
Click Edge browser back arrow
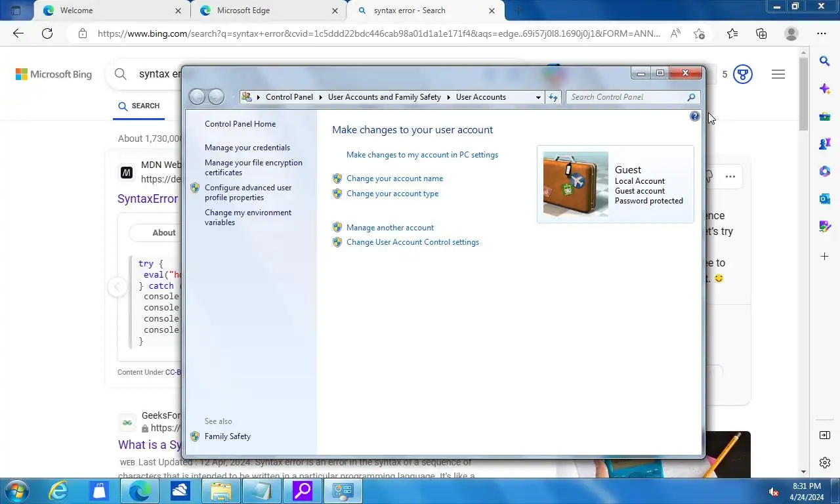point(18,33)
